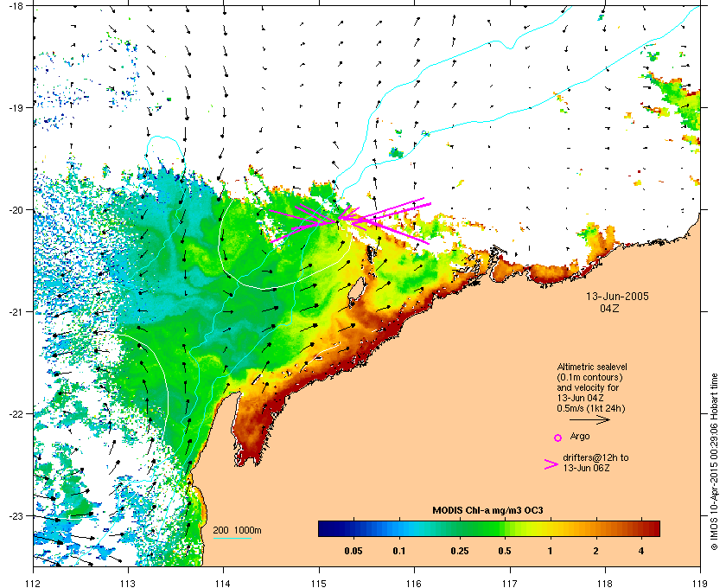Click the '112' longitude axis label
The height and width of the screenshot is (588, 726).
pyautogui.click(x=34, y=583)
